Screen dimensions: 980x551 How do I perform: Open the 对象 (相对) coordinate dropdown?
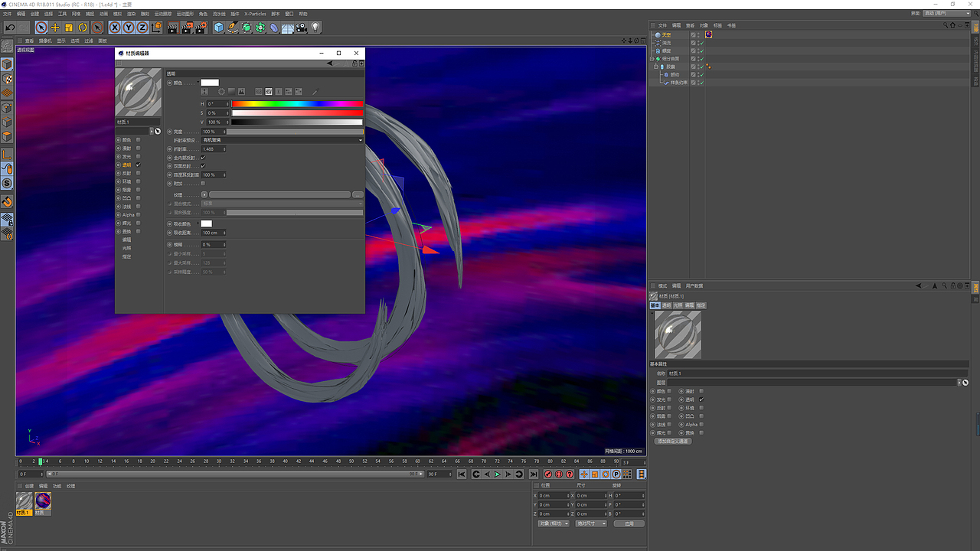(554, 524)
